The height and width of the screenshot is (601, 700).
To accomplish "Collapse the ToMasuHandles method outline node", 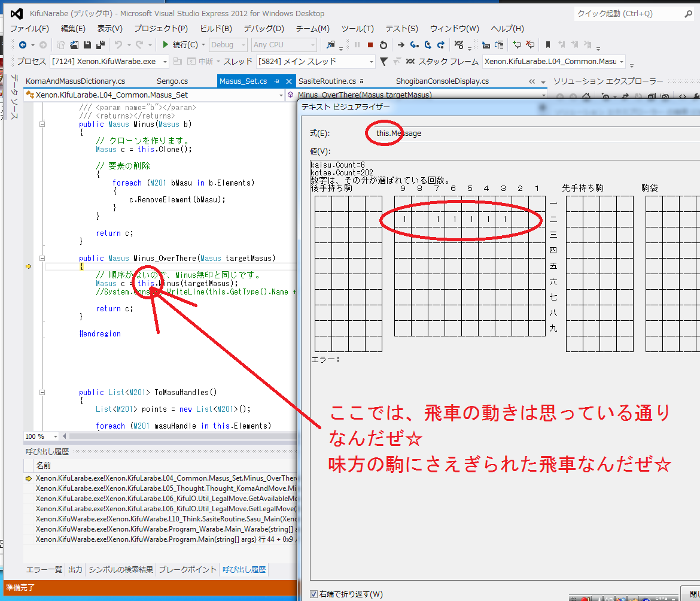I will coord(42,392).
